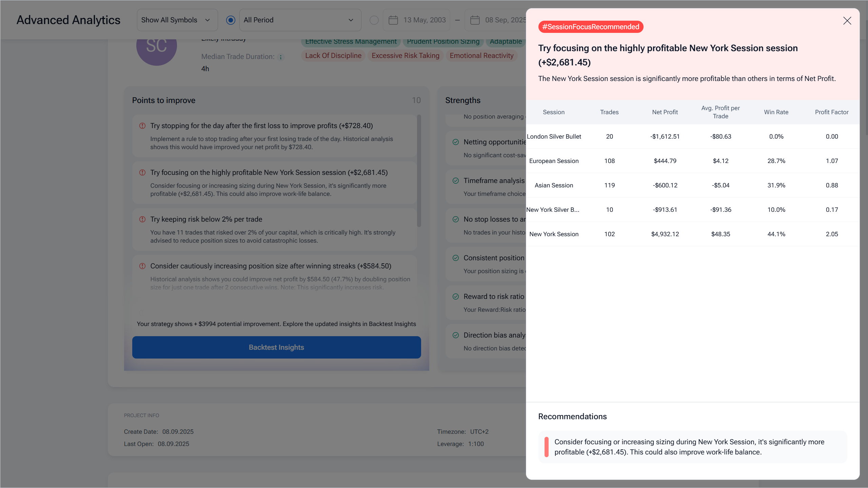Click the warning icon beside New York Session tip
Screen dimensions: 868x488
point(142,172)
